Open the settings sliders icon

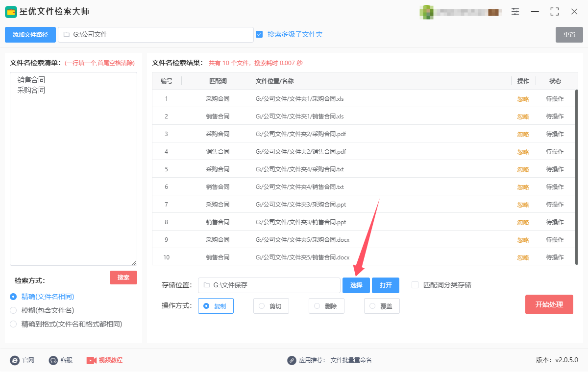coord(515,12)
